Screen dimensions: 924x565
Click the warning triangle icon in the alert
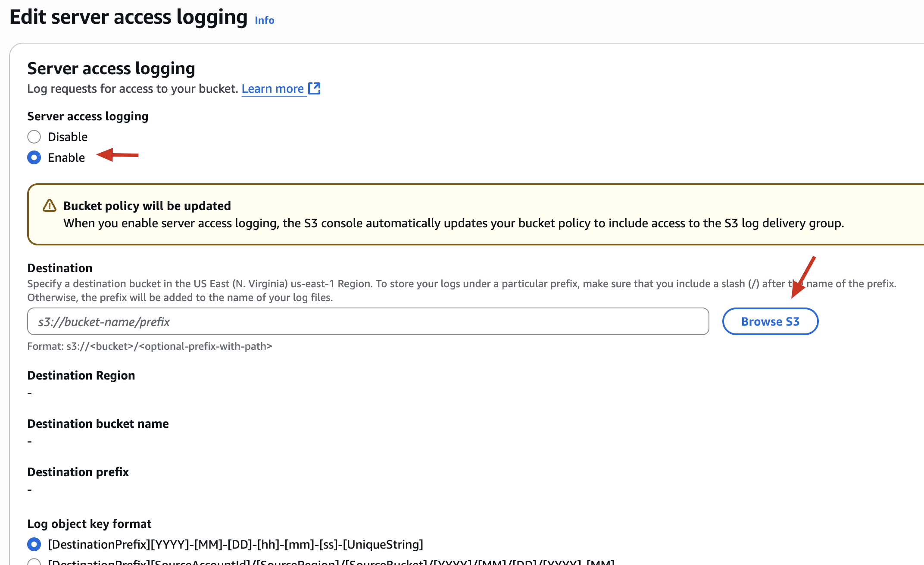[x=50, y=206]
